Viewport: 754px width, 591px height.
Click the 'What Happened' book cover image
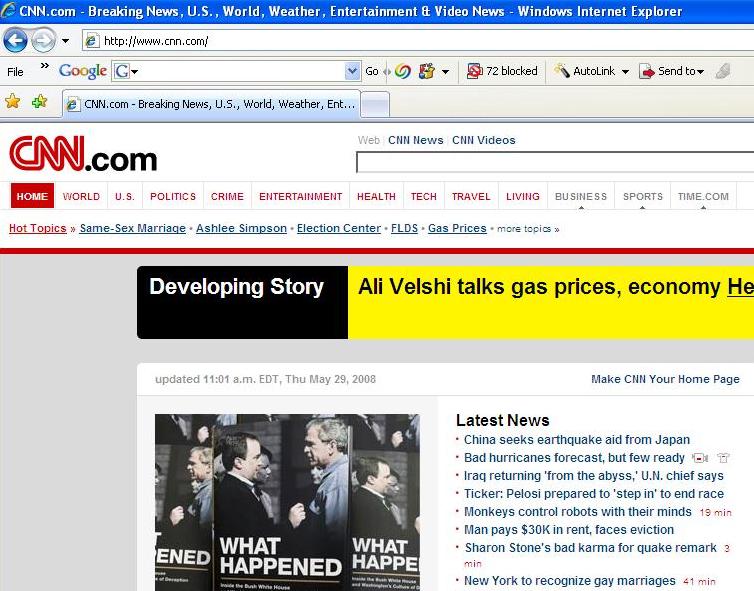point(287,502)
